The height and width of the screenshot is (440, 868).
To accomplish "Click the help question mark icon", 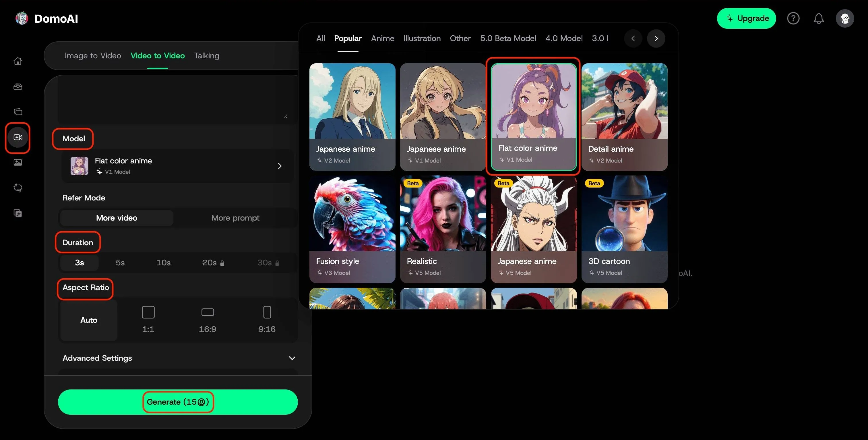I will tap(793, 18).
